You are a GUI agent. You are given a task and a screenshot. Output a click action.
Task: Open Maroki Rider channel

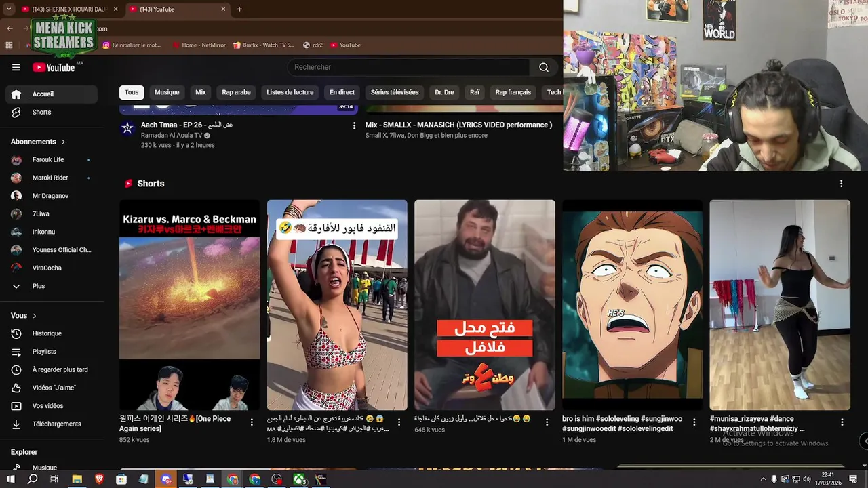pyautogui.click(x=52, y=178)
